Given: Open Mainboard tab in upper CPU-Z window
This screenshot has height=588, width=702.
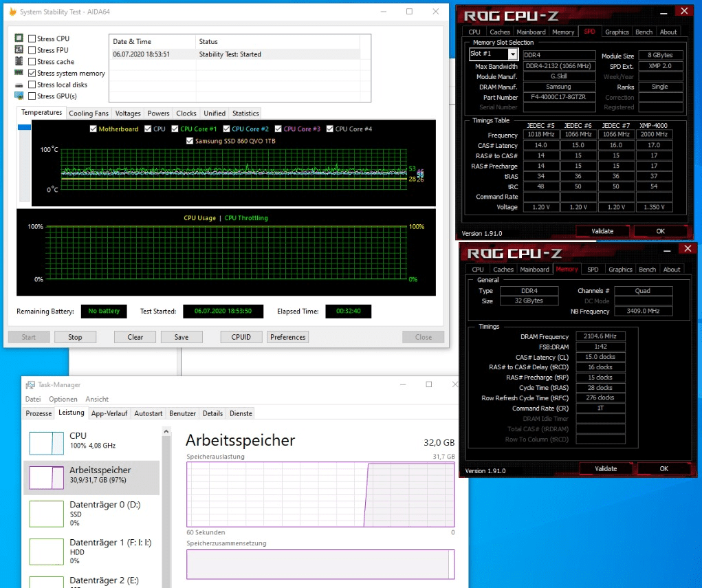Looking at the screenshot, I should [531, 32].
